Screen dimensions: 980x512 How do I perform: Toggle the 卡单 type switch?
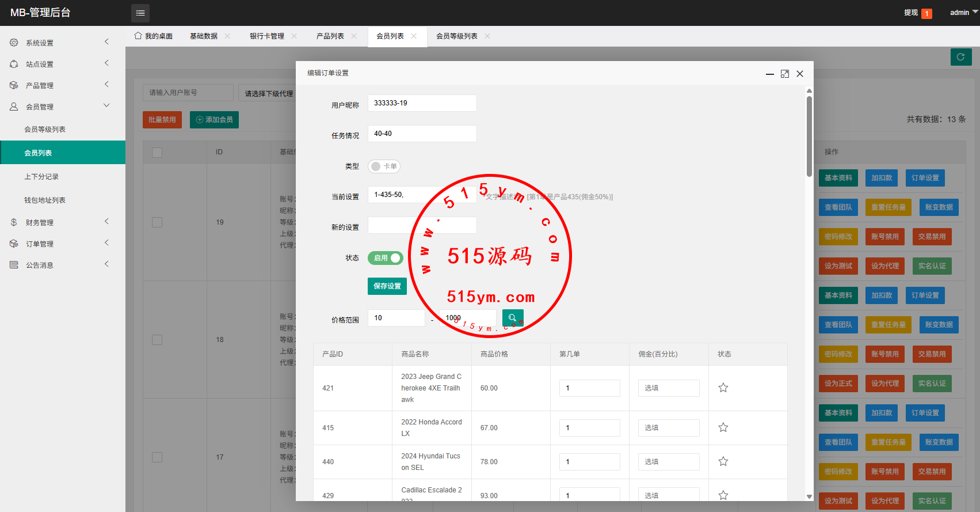pyautogui.click(x=384, y=166)
